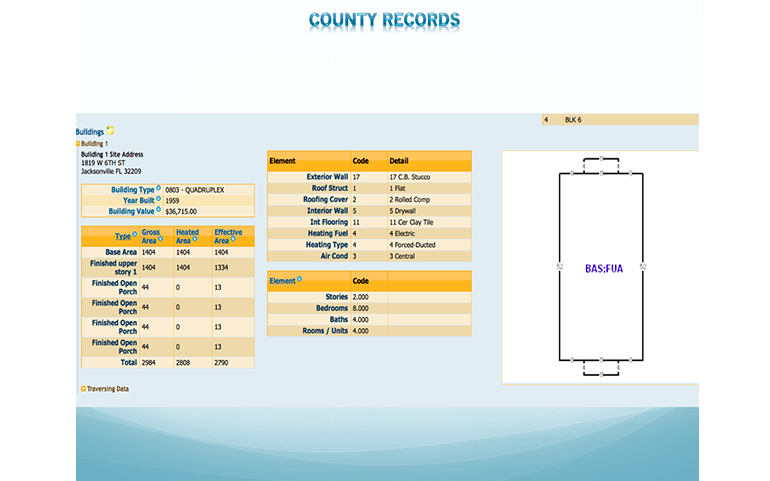Screen dimensions: 770x481
Task: Click the BLK 6 legal description row
Action: click(618, 120)
